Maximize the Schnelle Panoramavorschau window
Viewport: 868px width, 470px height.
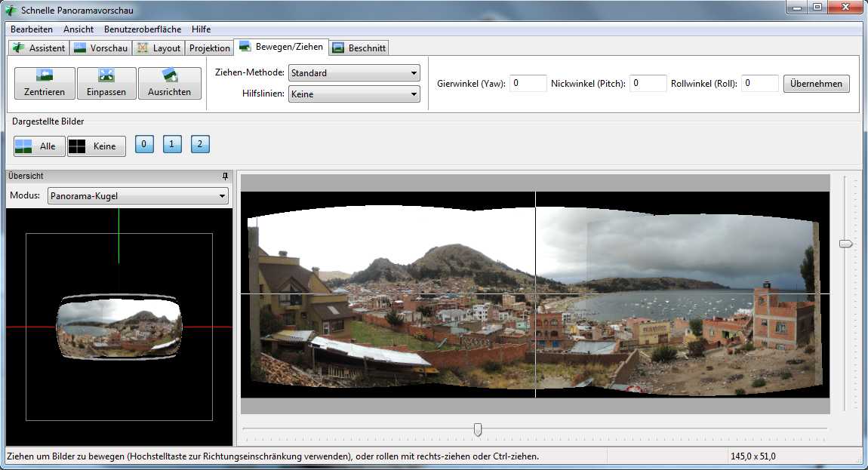tap(817, 8)
